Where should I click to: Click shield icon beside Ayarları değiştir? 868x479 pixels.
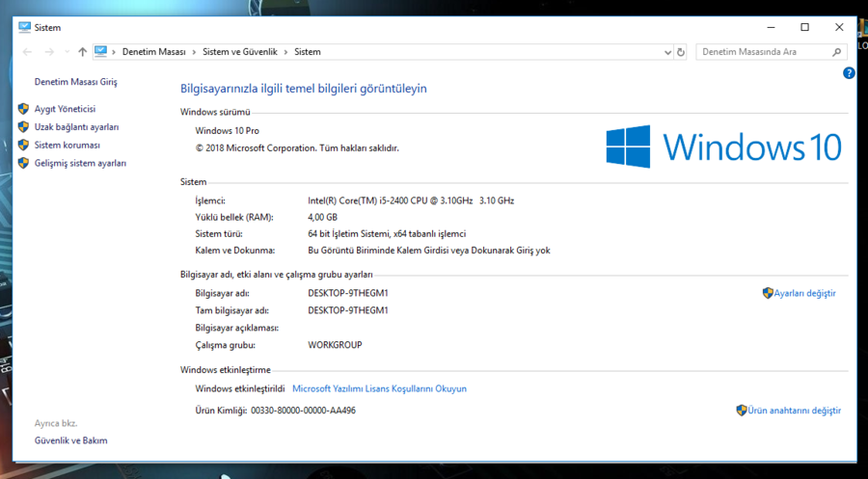tap(768, 293)
